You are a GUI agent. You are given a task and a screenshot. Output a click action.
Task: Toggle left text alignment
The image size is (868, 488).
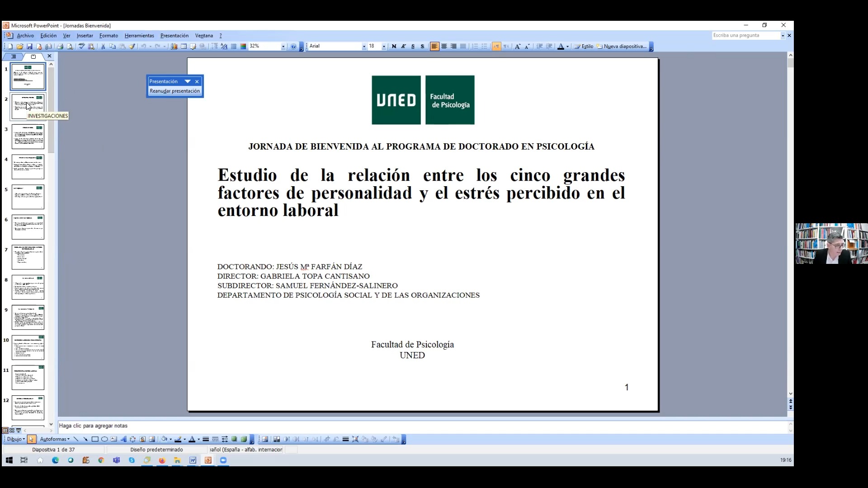coord(434,47)
